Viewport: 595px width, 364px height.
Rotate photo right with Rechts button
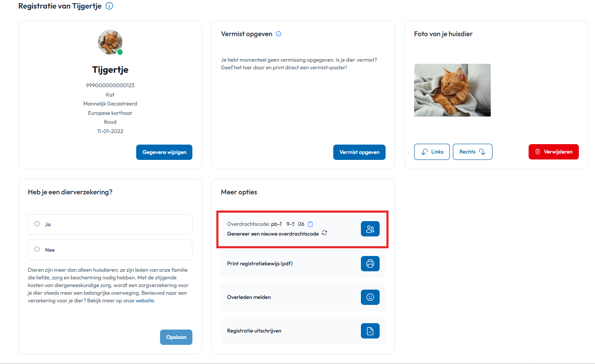click(x=472, y=152)
